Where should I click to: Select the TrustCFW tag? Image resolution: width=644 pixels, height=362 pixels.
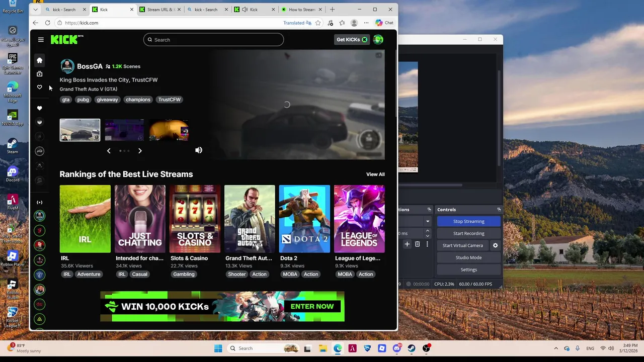(170, 100)
